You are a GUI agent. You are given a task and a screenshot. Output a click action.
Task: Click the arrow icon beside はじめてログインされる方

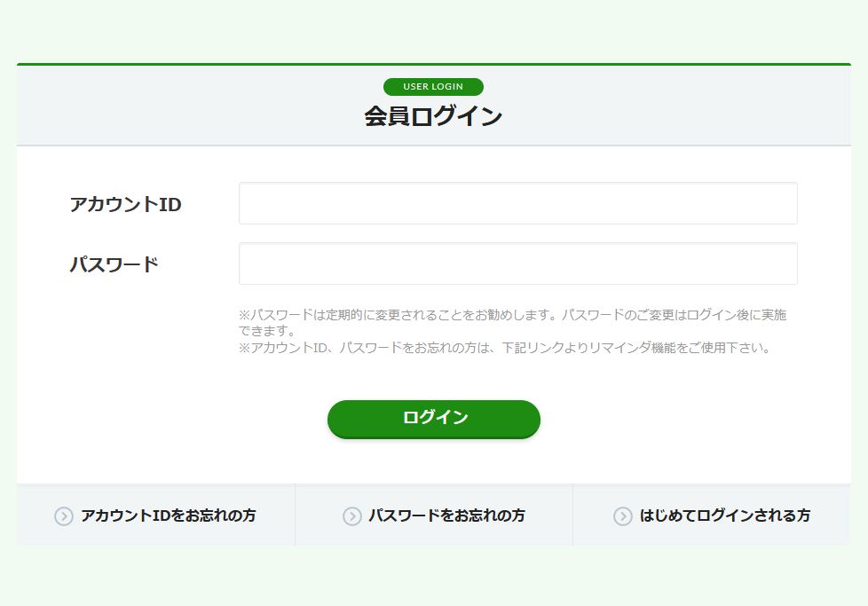(622, 516)
